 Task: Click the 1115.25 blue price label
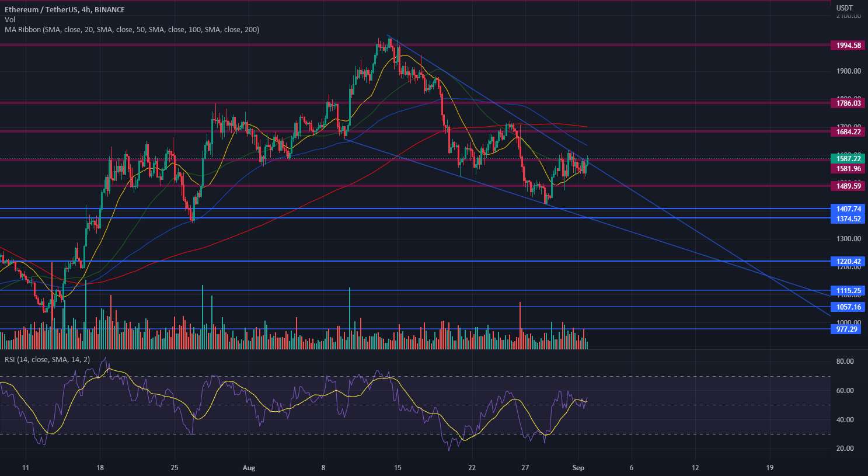click(x=848, y=291)
